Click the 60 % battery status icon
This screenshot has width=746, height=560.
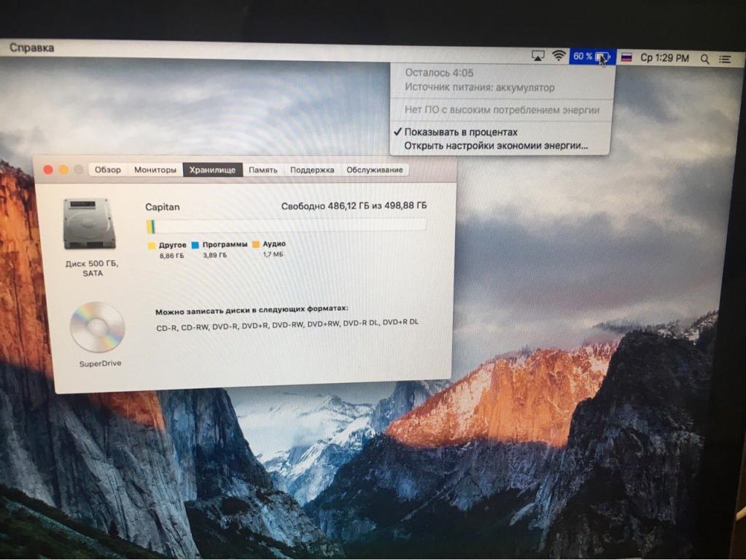591,57
